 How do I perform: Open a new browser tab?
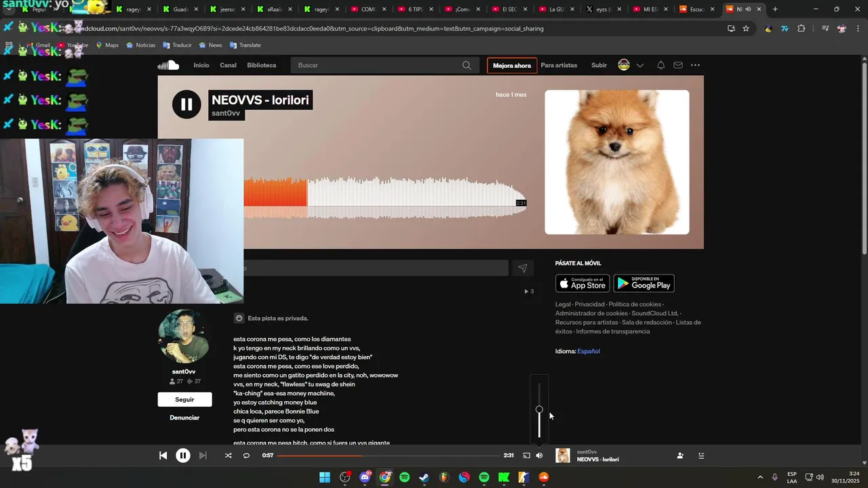tap(775, 9)
